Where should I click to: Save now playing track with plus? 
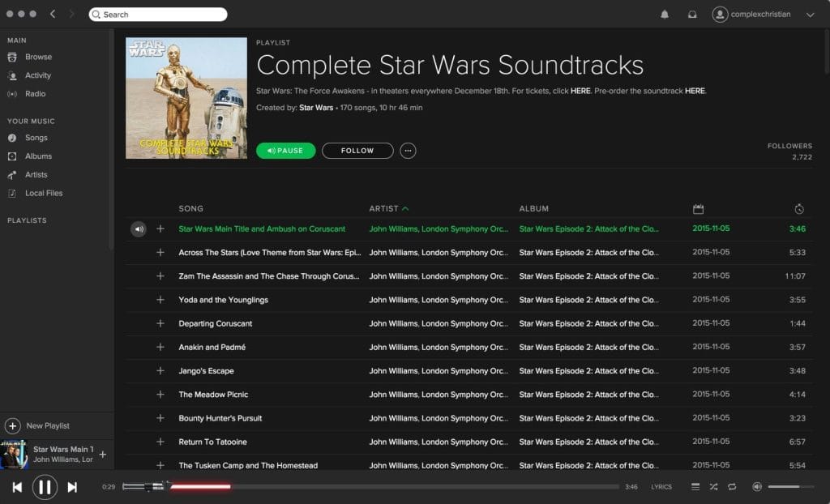tap(103, 455)
